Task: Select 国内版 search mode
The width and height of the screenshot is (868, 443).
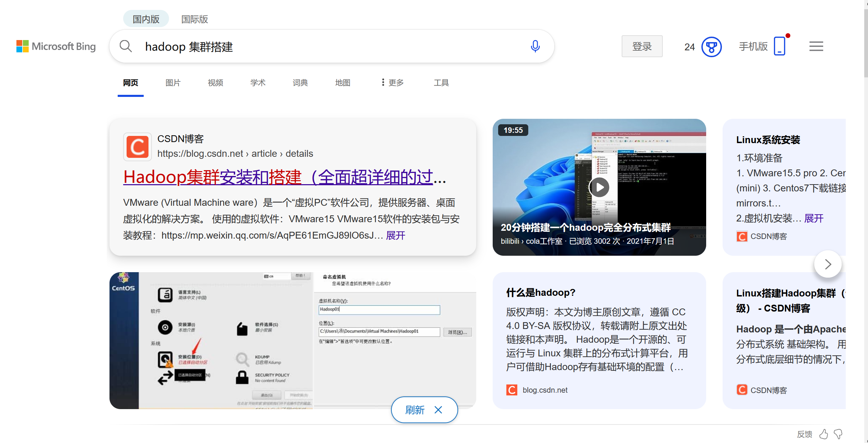Action: 146,19
